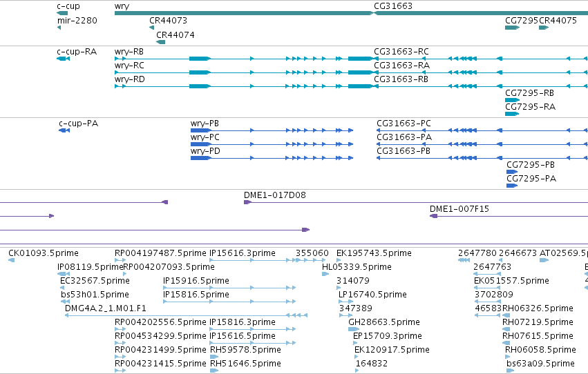Click the RP004534299.5prime EST label
Screen dimensions: 588x374
(160, 336)
